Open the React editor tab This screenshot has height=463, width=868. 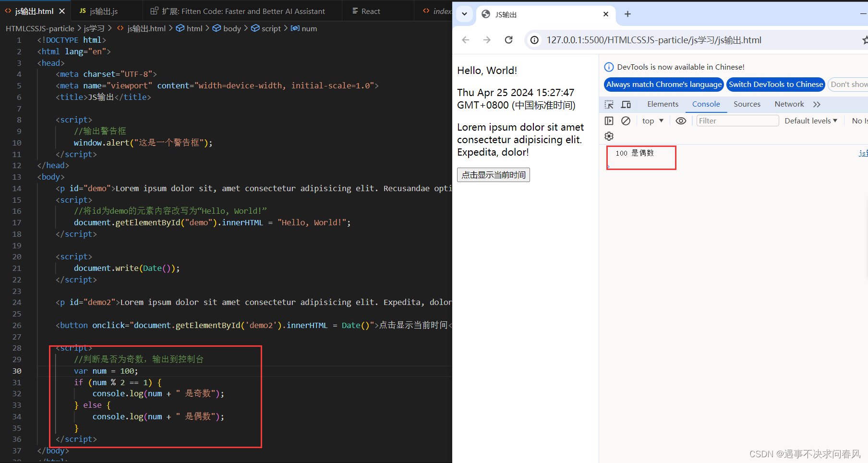(366, 11)
